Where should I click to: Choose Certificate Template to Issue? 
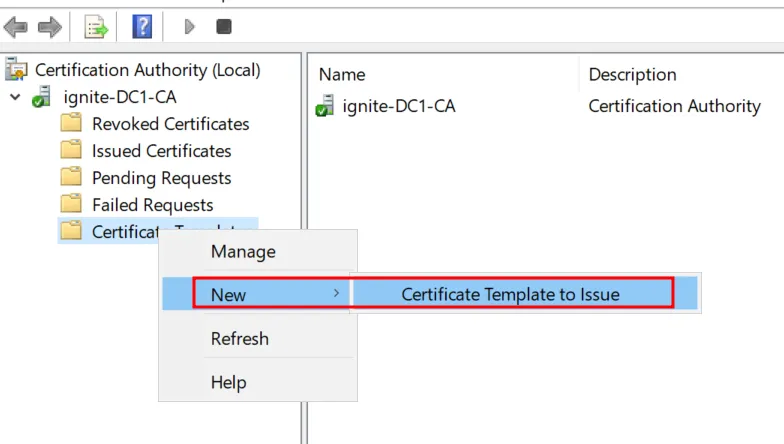[510, 294]
